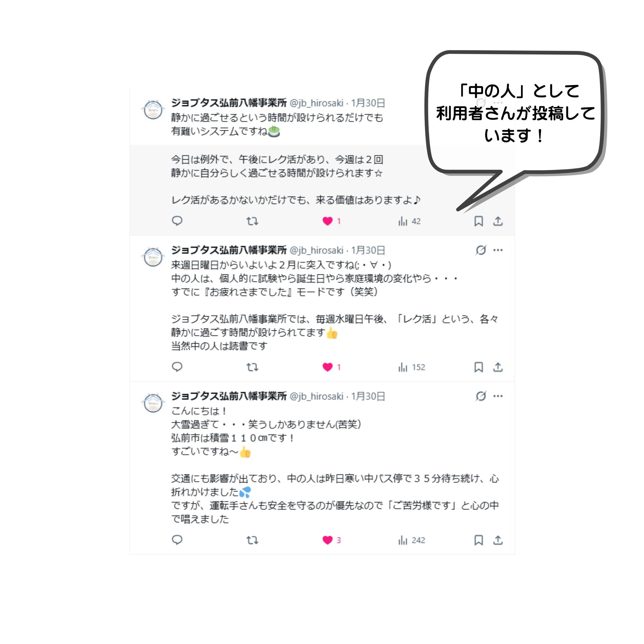Open view analytics showing 242
Image resolution: width=644 pixels, height=644 pixels.
click(412, 540)
